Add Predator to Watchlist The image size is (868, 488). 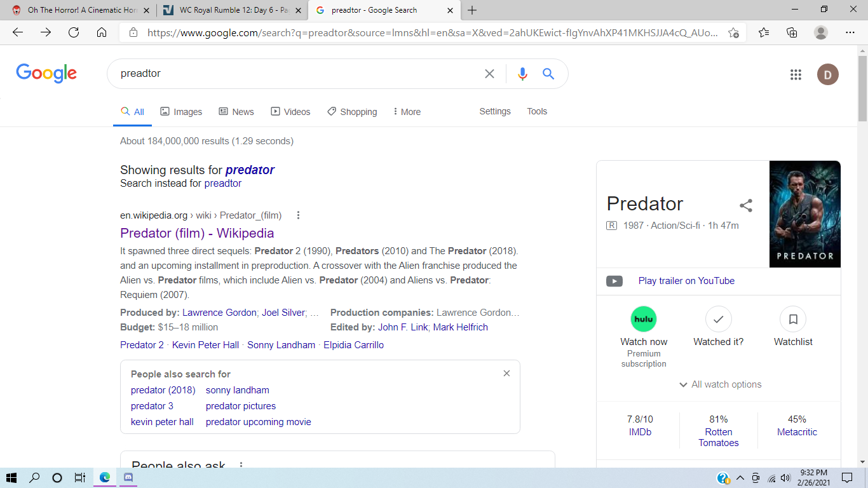click(x=792, y=319)
